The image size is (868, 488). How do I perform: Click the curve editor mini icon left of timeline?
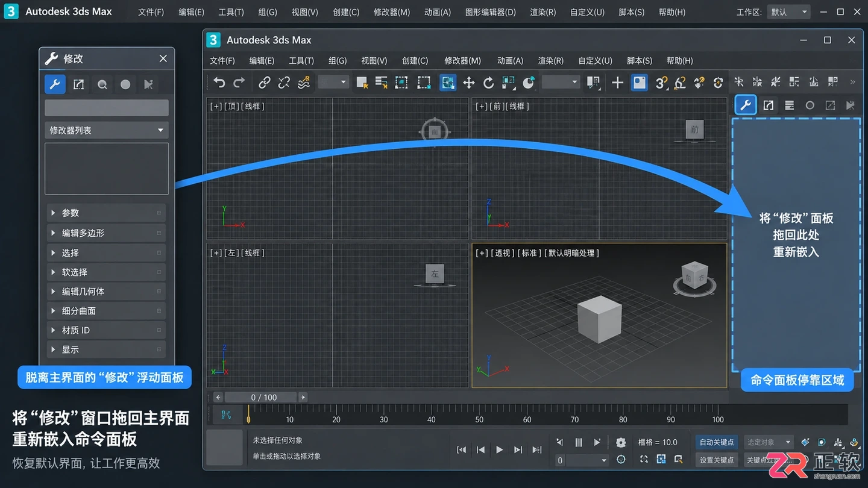tap(227, 414)
